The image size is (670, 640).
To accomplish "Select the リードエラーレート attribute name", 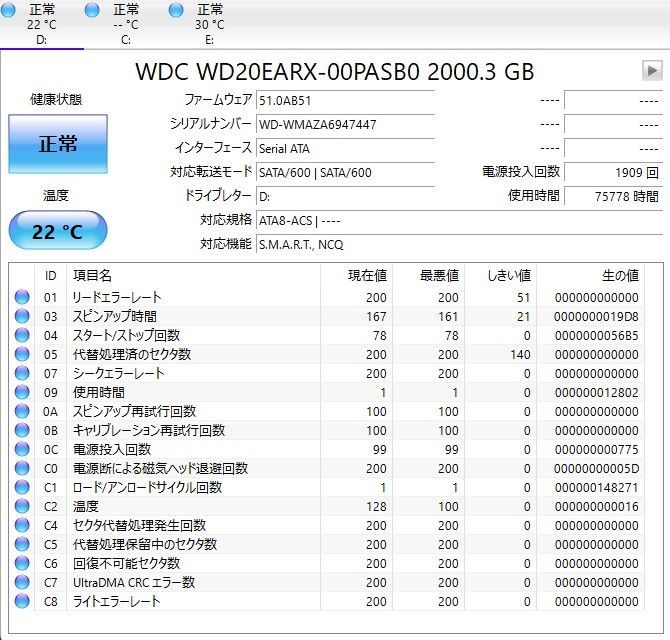I will click(117, 297).
